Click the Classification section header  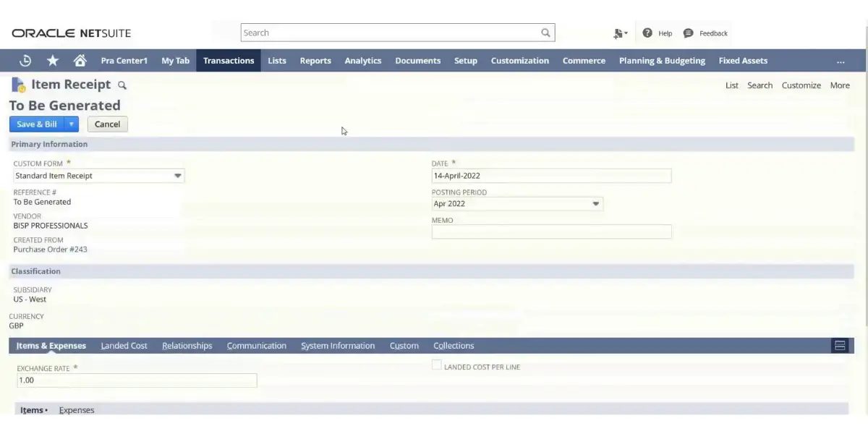click(432, 271)
